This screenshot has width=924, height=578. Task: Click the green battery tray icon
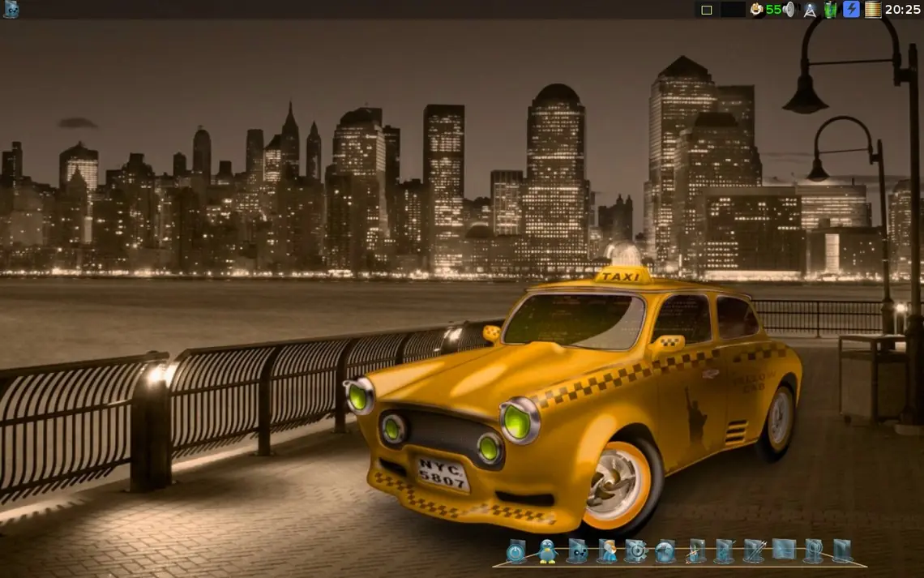(830, 10)
